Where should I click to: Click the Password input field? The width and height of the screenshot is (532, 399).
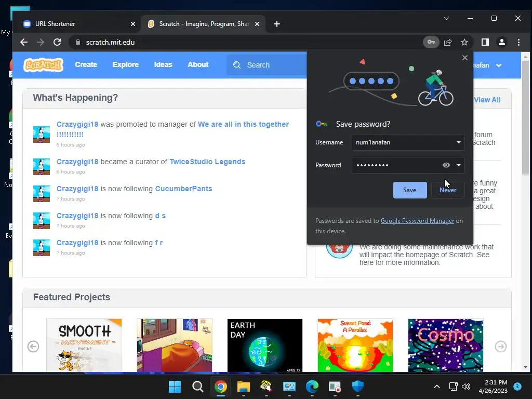pyautogui.click(x=408, y=165)
